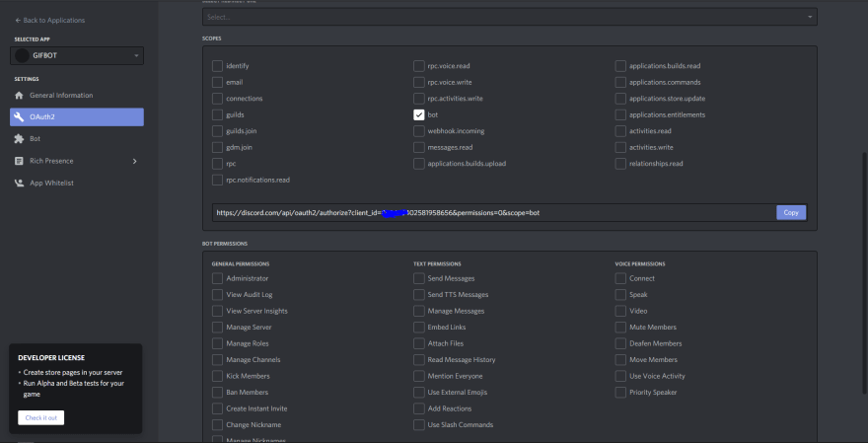Check Use Slash Commands permission
This screenshot has width=868, height=443.
[x=418, y=424]
